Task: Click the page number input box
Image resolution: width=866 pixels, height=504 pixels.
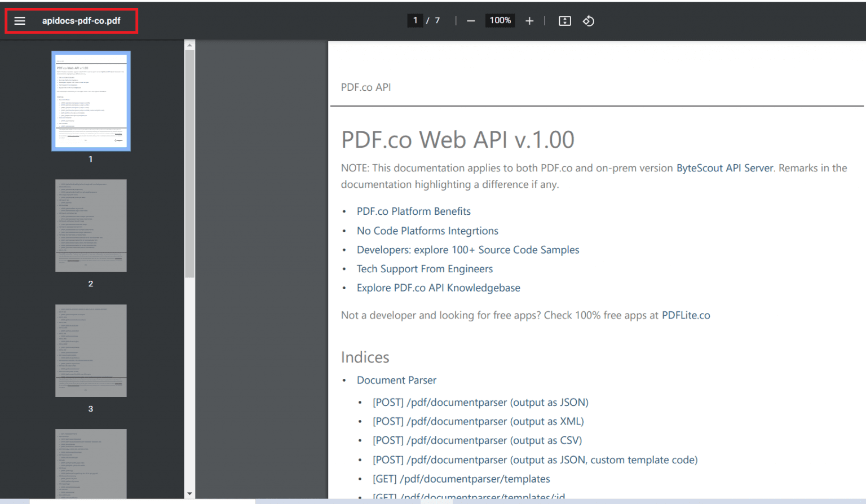Action: coord(415,20)
